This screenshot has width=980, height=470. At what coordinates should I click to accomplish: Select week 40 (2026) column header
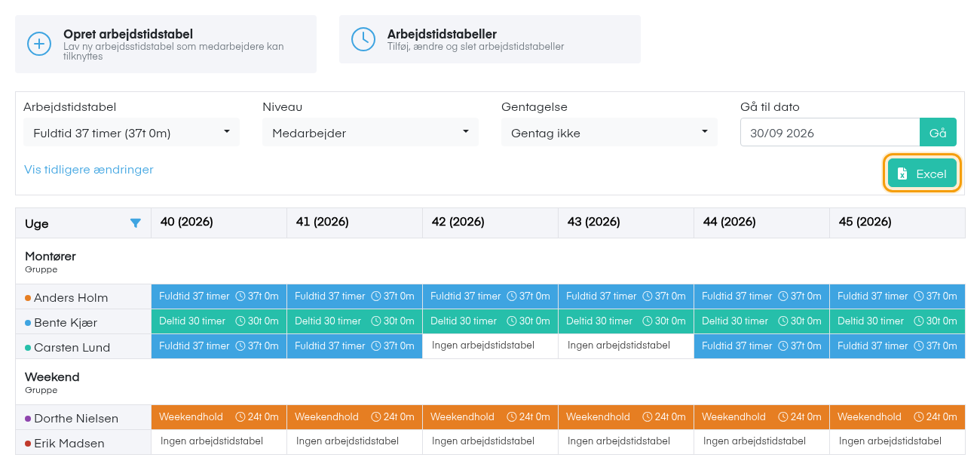point(219,223)
